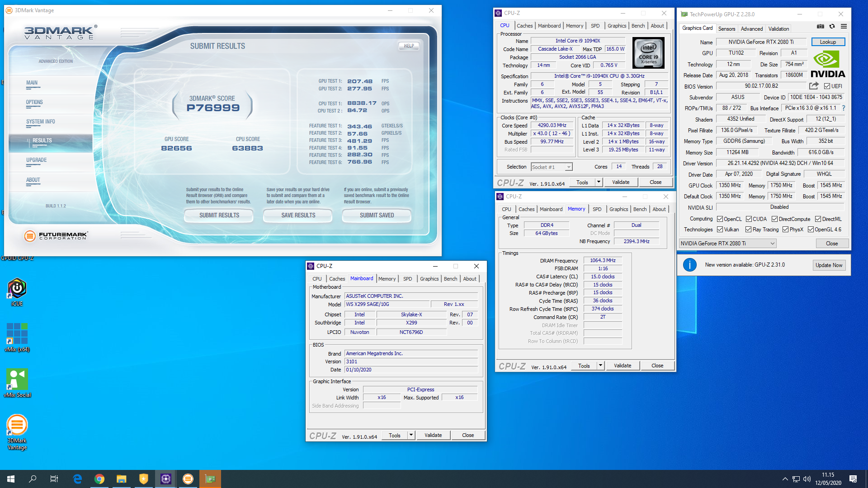Open the 3DMark Vantage desktop shortcut
This screenshot has width=868, height=488.
[17, 432]
